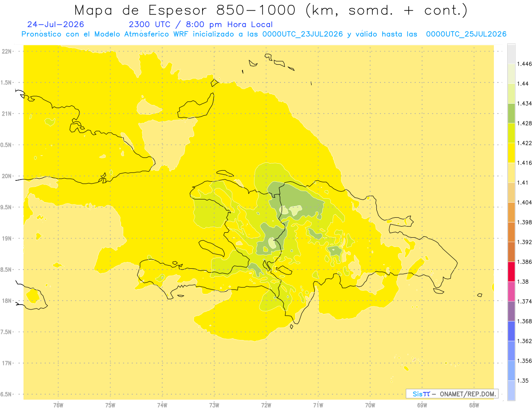Click the legend value '1.446'

524,64
